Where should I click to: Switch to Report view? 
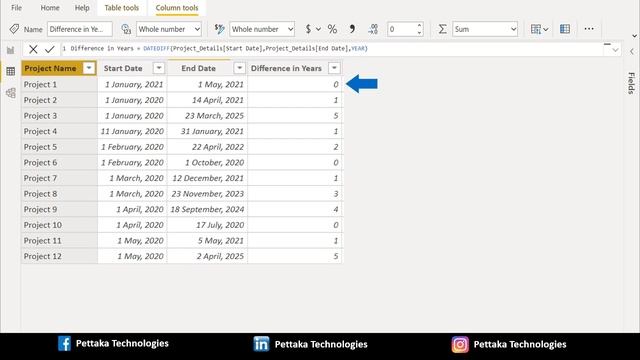pyautogui.click(x=11, y=50)
